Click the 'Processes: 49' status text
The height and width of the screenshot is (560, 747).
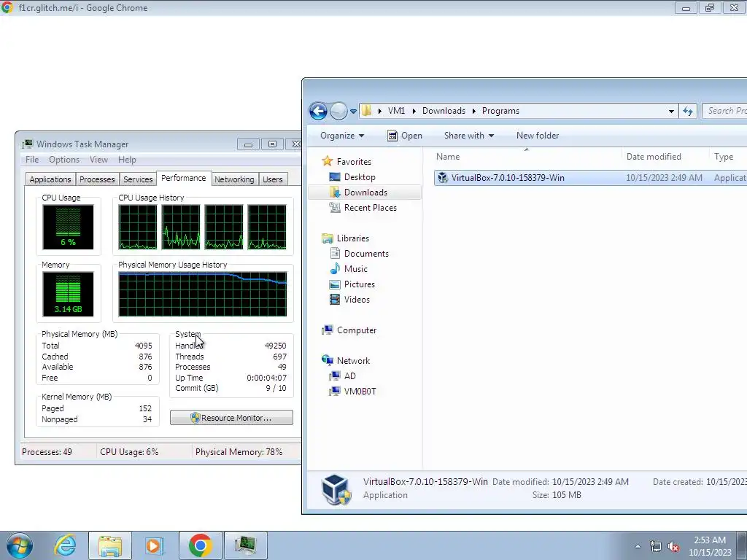tap(47, 452)
